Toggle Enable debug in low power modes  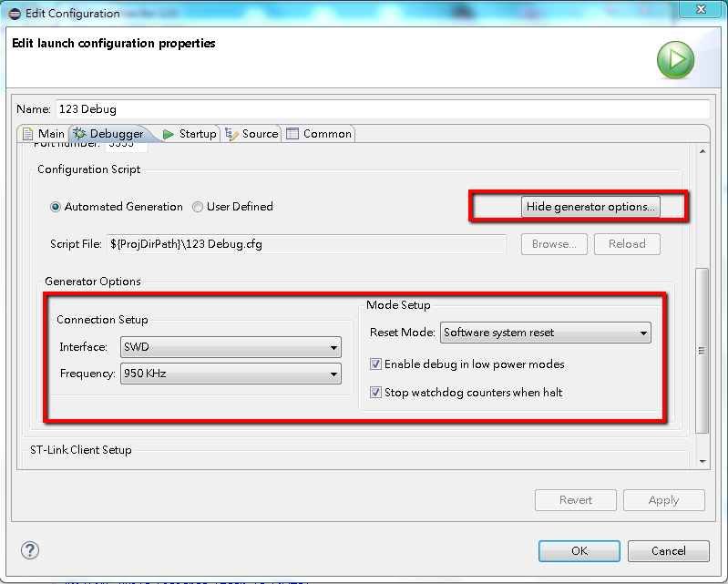tap(376, 364)
